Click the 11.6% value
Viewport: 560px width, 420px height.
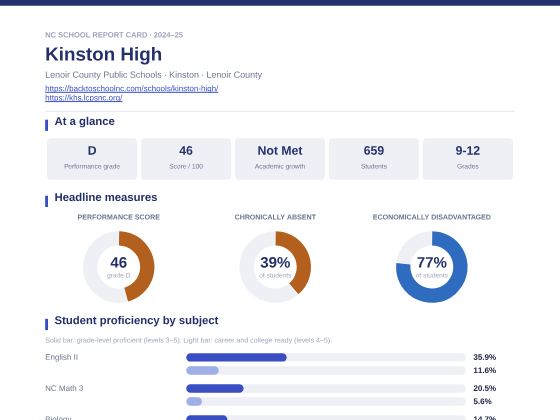pyautogui.click(x=485, y=371)
